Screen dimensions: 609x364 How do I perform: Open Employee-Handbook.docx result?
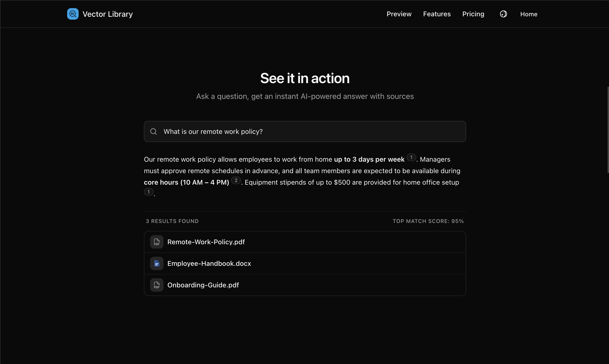(209, 263)
